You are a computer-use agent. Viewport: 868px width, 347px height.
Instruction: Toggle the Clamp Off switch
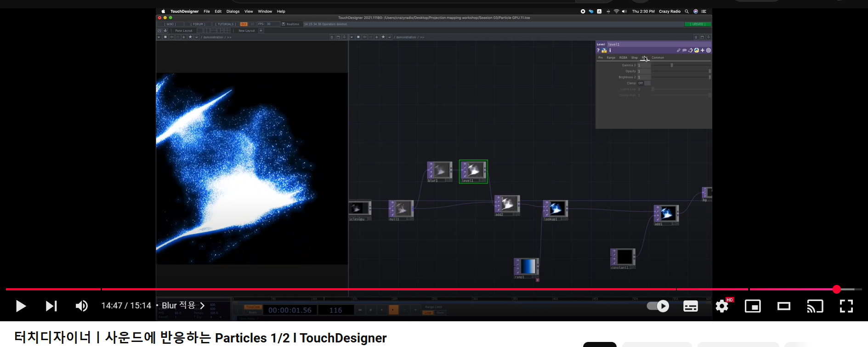click(x=644, y=83)
